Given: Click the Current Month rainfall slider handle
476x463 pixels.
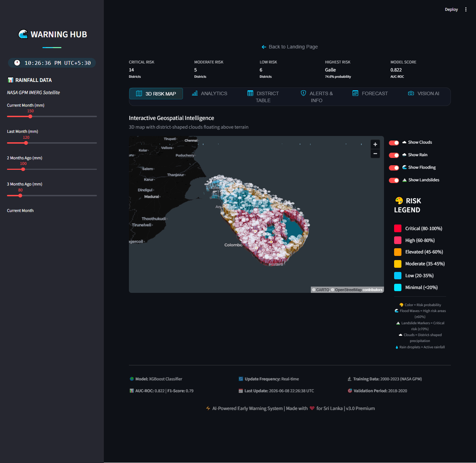Looking at the screenshot, I should (x=30, y=116).
